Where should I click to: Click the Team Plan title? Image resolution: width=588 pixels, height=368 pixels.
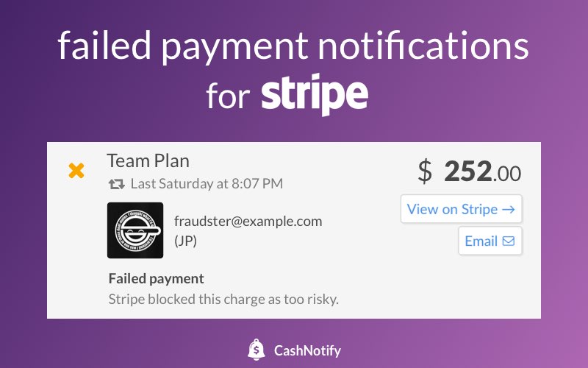tap(148, 160)
